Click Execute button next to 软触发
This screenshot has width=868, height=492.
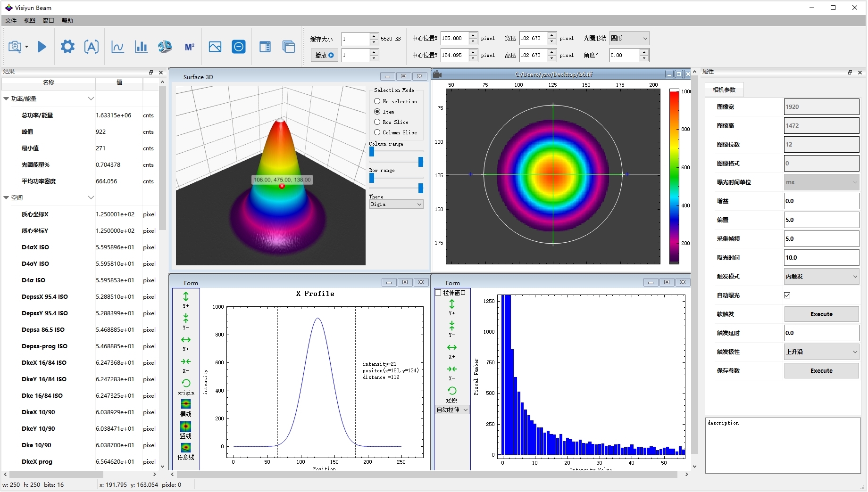pos(821,314)
